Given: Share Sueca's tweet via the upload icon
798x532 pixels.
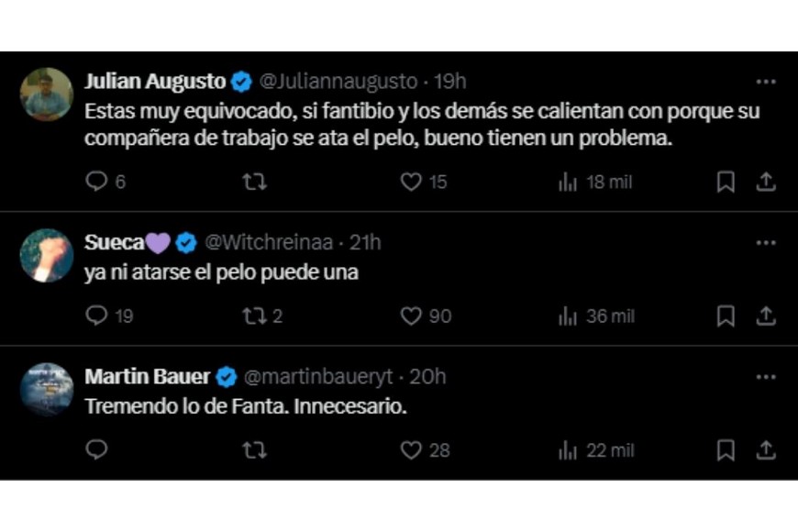Looking at the screenshot, I should (x=764, y=316).
